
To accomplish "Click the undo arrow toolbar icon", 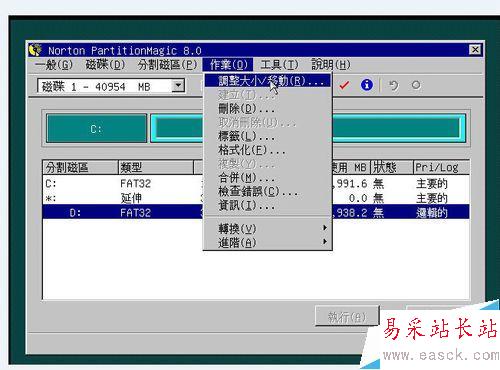I will pyautogui.click(x=393, y=86).
